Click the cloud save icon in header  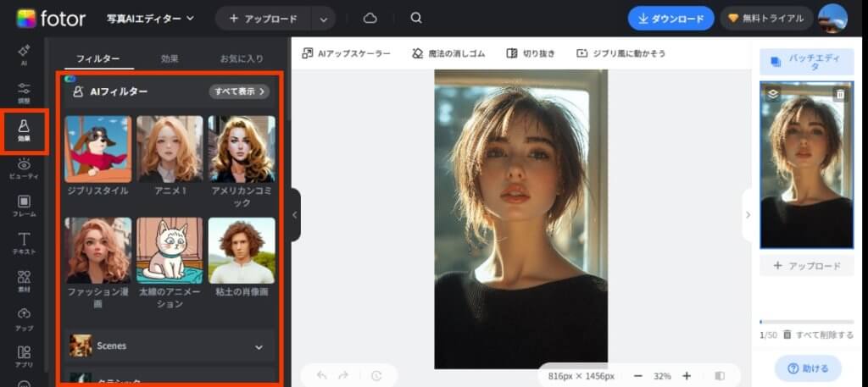point(370,19)
